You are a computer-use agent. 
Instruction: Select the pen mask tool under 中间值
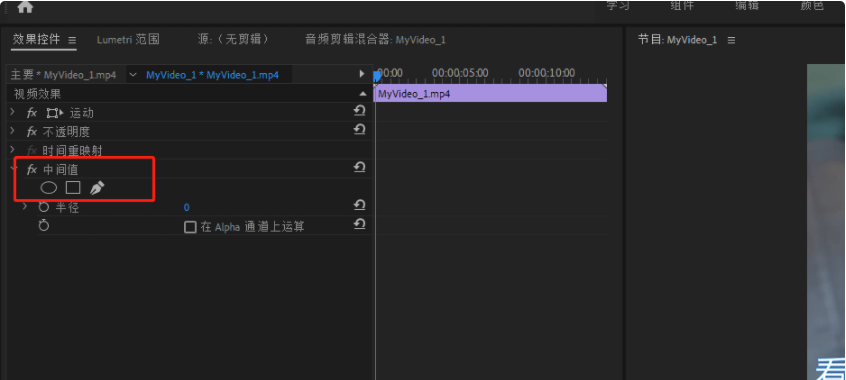[97, 188]
